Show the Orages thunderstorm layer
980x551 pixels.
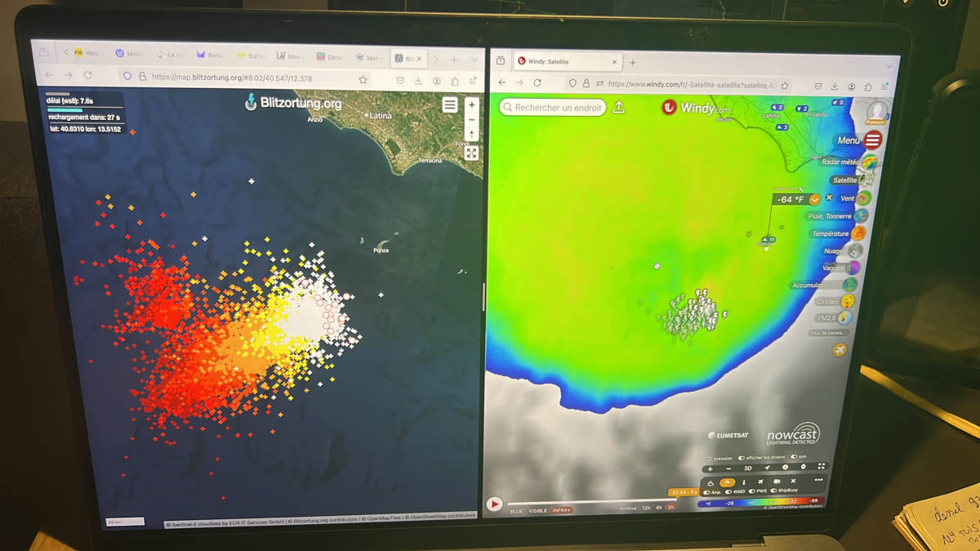pos(849,302)
